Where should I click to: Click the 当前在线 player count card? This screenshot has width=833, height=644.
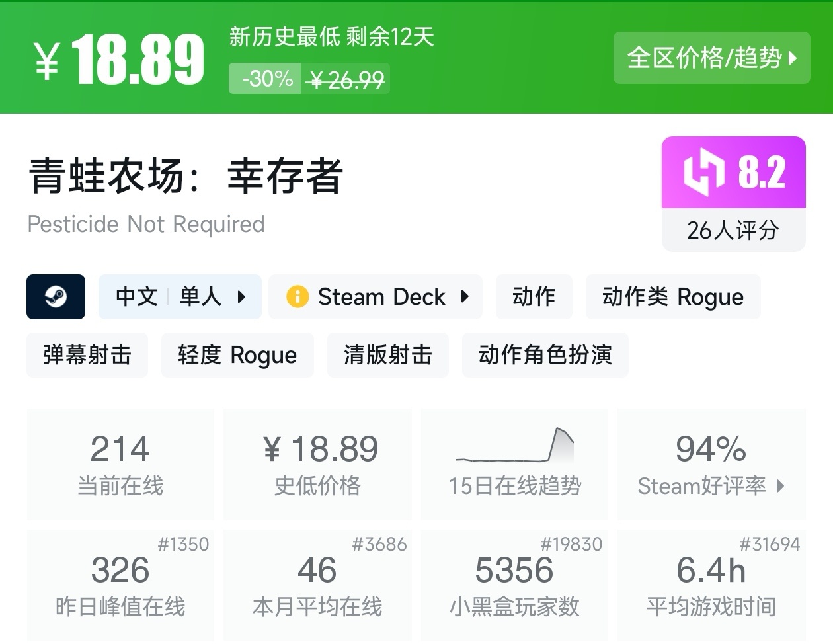[x=120, y=463]
